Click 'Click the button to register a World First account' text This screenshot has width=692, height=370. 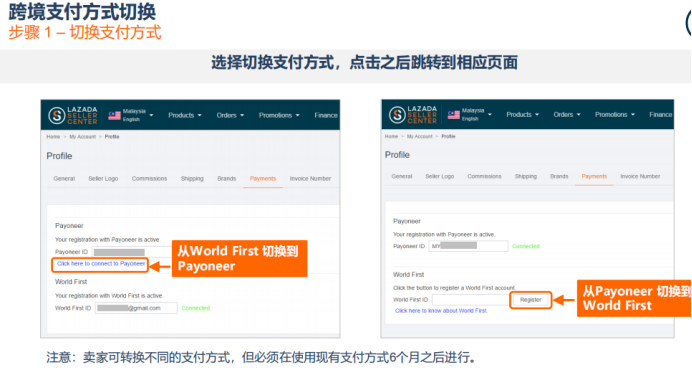click(454, 288)
